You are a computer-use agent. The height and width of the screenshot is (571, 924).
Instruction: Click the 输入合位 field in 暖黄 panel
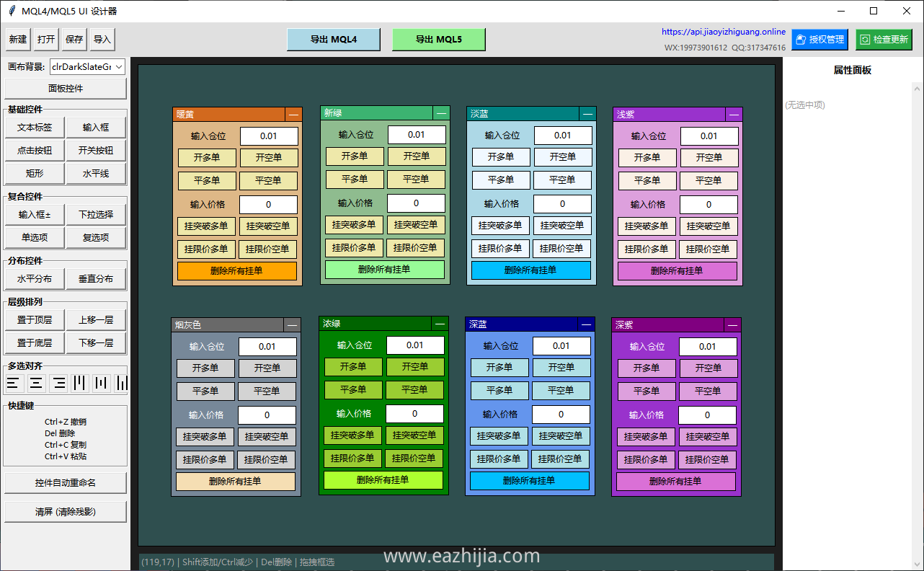click(269, 136)
